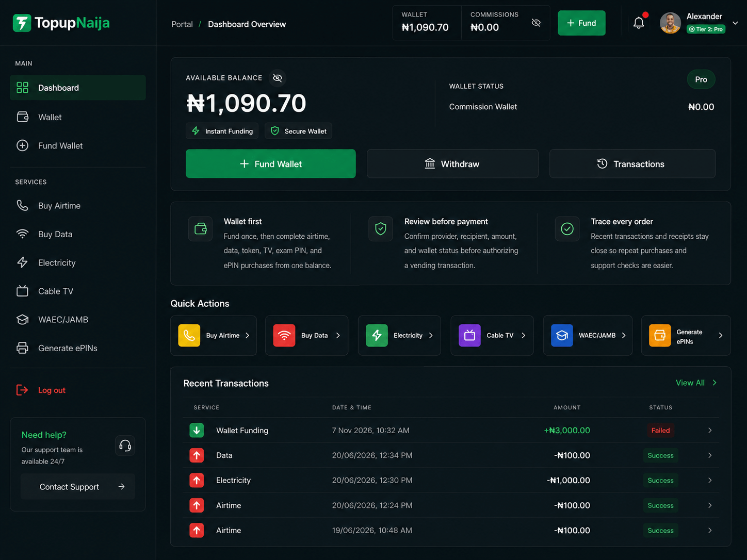The height and width of the screenshot is (560, 747).
Task: Open Cable TV quick action chevron
Action: coord(524,336)
